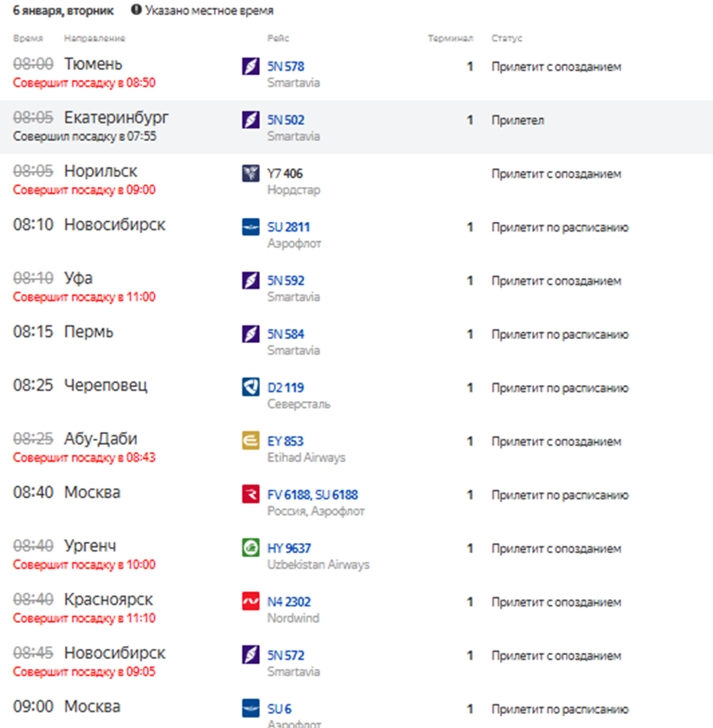Click the Uzbekistan Airways logo for HY 9637

coord(251,548)
